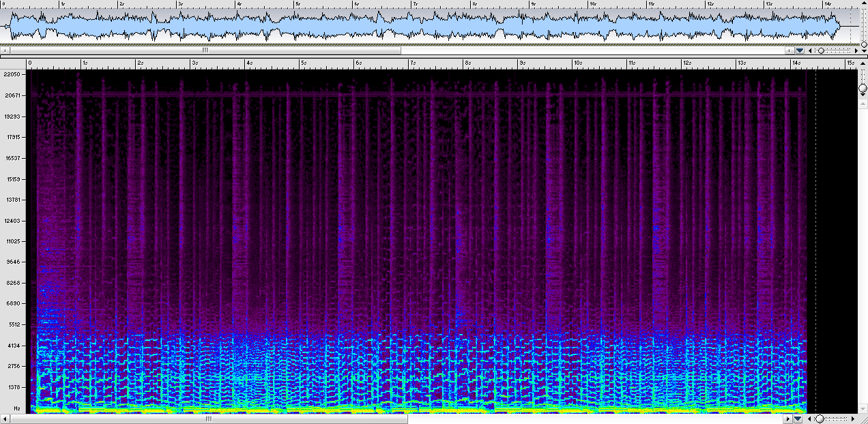Click overview vertical slider down arrow
Screen dimensions: 868x424
[x=864, y=51]
